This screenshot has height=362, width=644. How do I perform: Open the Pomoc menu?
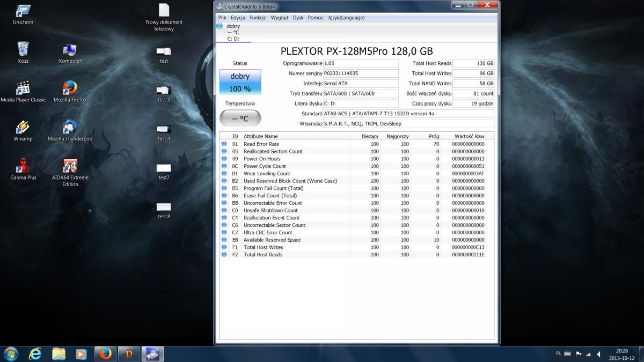click(316, 18)
